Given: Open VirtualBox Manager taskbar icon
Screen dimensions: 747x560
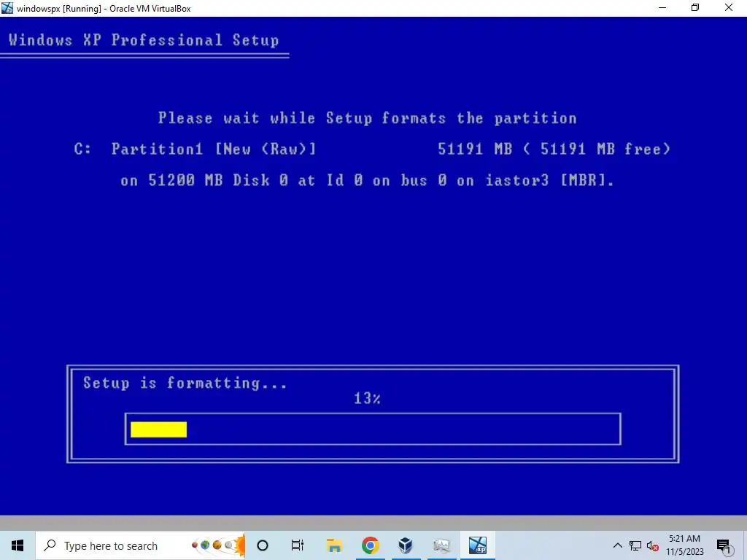Looking at the screenshot, I should click(x=406, y=545).
